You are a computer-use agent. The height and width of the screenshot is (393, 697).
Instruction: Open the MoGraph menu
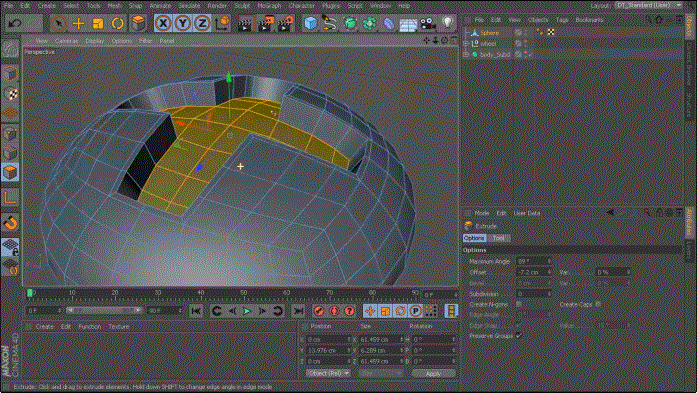click(269, 6)
